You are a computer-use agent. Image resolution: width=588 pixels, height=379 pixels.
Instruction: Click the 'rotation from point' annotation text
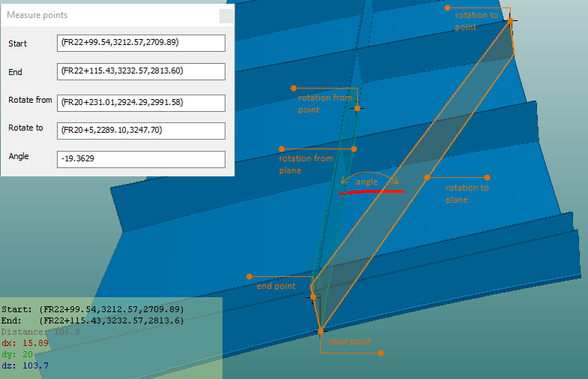coord(325,104)
